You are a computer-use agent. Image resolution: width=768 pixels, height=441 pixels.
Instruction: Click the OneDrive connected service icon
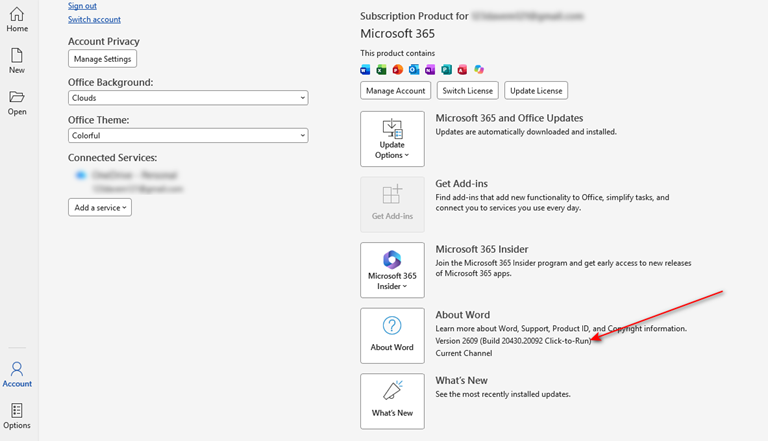click(80, 175)
